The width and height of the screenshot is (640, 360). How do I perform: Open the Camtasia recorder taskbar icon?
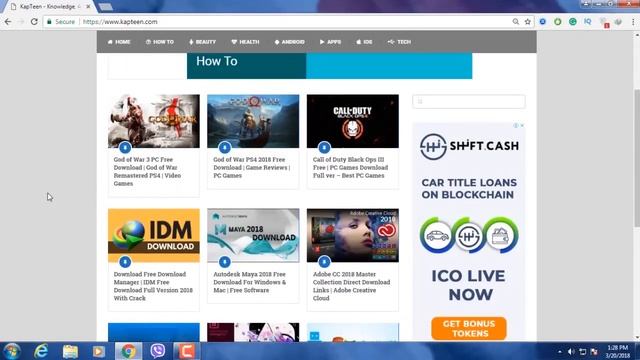tap(186, 351)
